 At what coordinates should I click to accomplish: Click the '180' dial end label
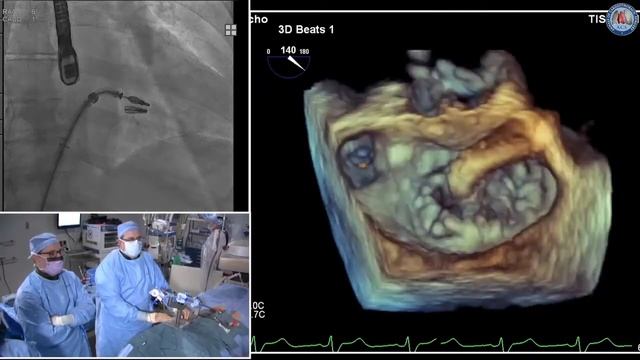(x=304, y=52)
